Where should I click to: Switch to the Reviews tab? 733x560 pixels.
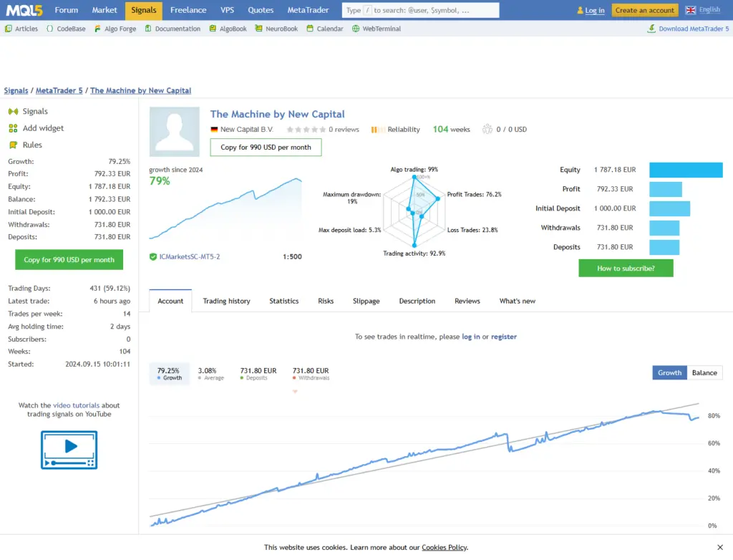pos(467,301)
